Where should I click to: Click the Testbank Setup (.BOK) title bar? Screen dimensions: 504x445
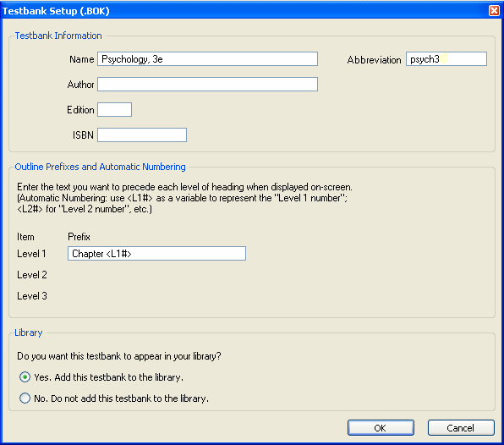pyautogui.click(x=244, y=11)
